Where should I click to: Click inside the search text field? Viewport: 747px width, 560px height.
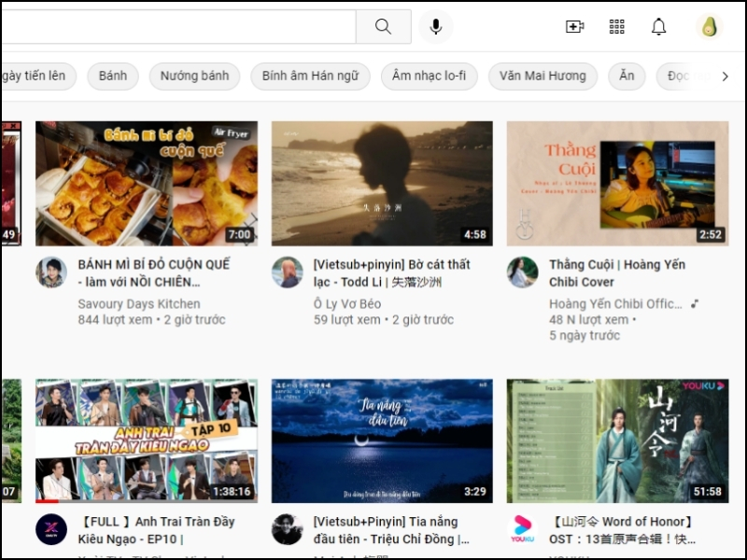click(177, 27)
